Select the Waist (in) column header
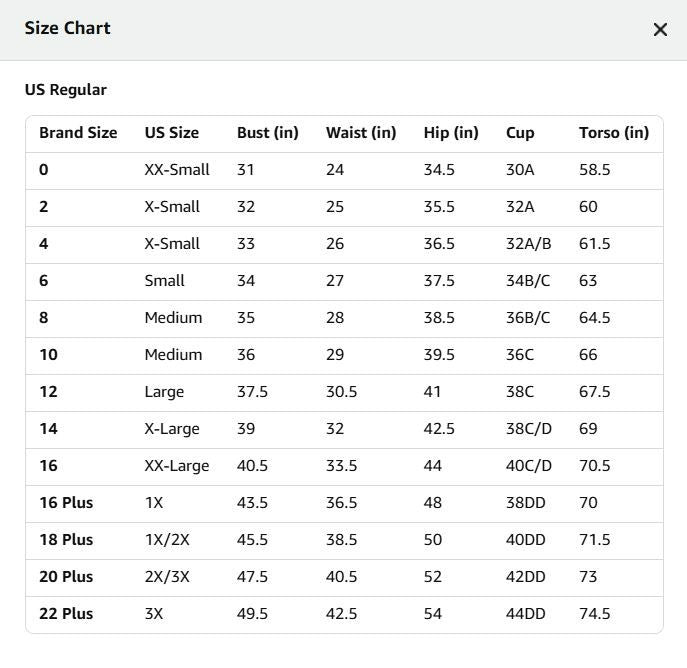 pyautogui.click(x=361, y=133)
